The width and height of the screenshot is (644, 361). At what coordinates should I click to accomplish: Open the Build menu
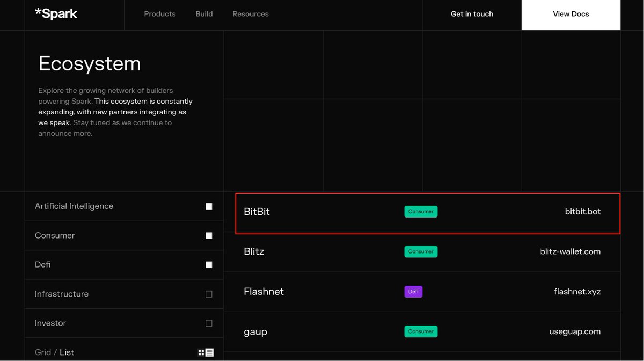[x=204, y=14]
